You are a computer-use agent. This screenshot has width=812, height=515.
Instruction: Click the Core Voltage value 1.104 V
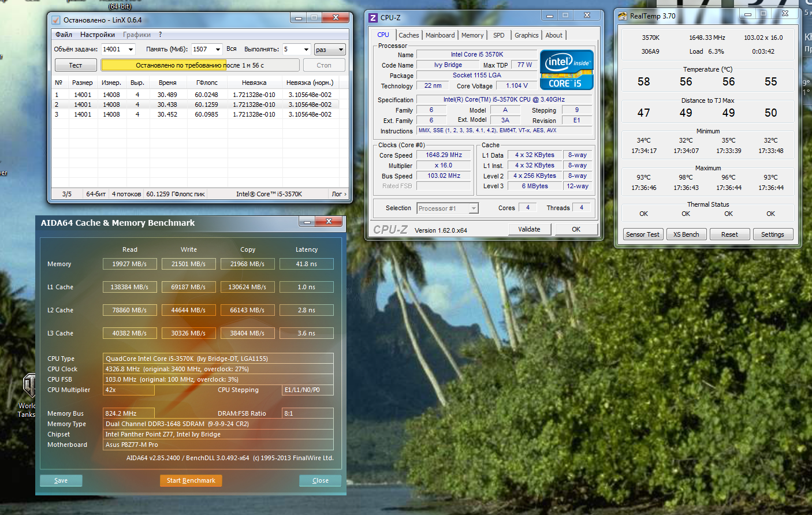(x=517, y=85)
